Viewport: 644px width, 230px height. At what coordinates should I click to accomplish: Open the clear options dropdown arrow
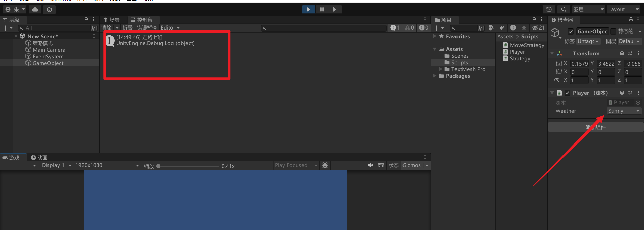tap(117, 28)
